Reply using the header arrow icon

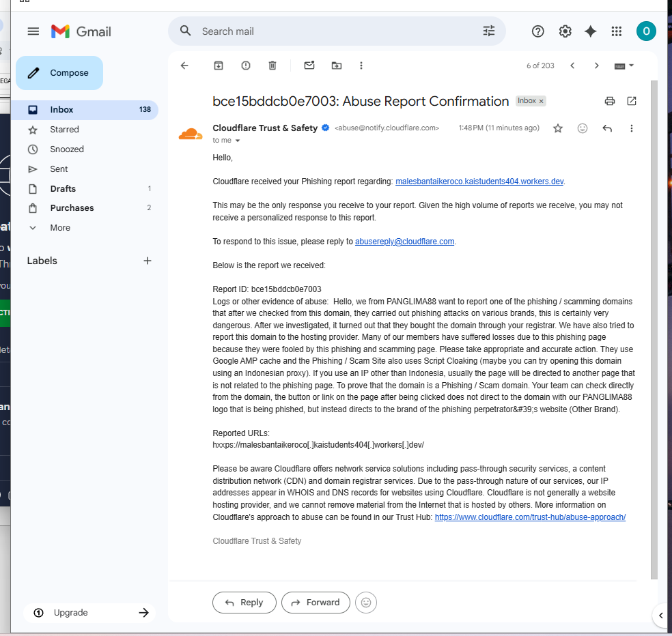click(x=607, y=128)
